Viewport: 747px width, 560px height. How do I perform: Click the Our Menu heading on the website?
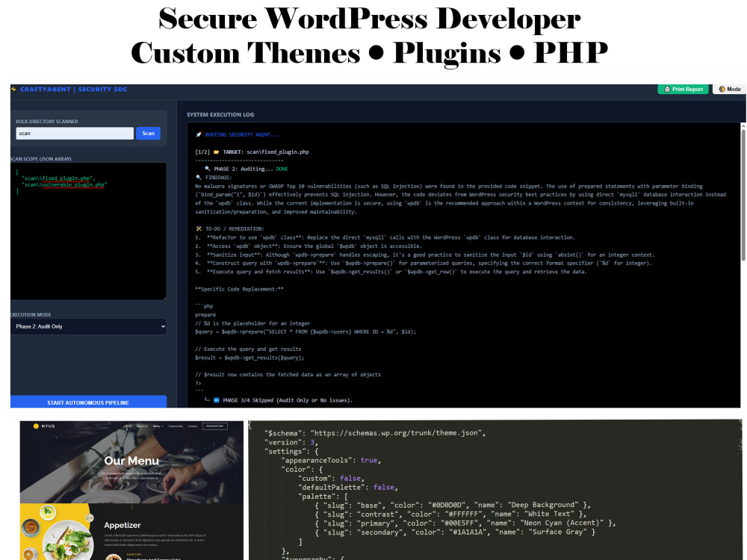(131, 461)
